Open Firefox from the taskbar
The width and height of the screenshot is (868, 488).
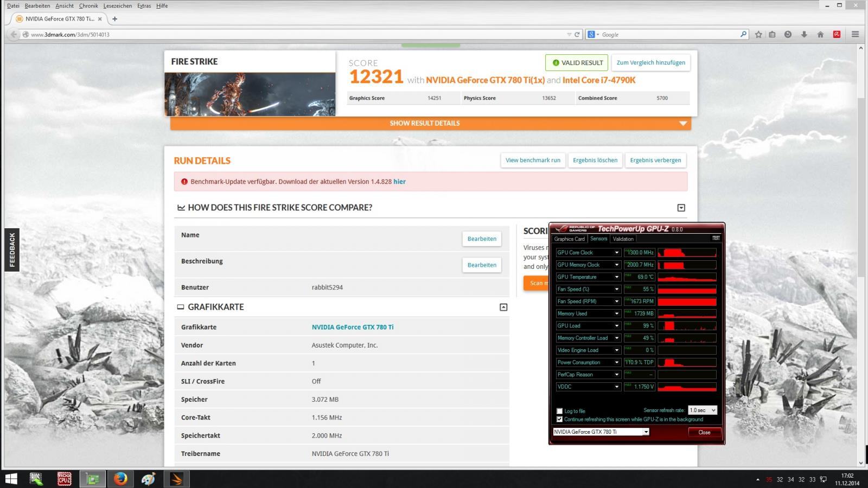tap(120, 479)
